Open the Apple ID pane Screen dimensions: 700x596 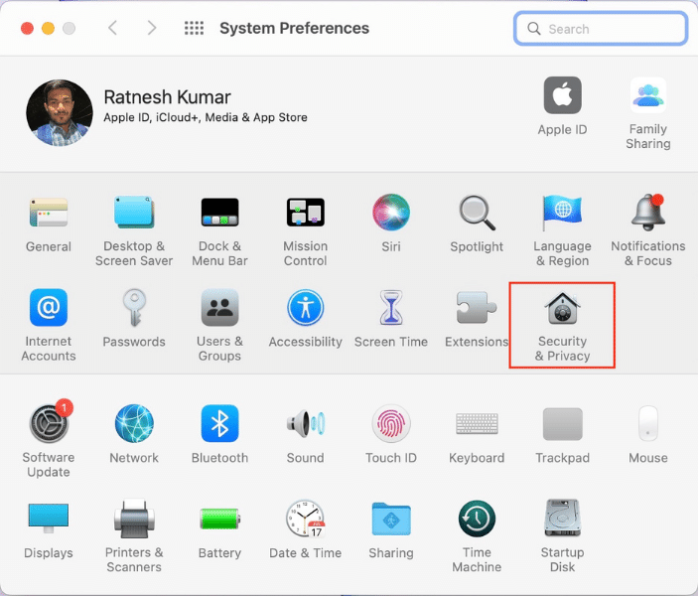pyautogui.click(x=563, y=95)
